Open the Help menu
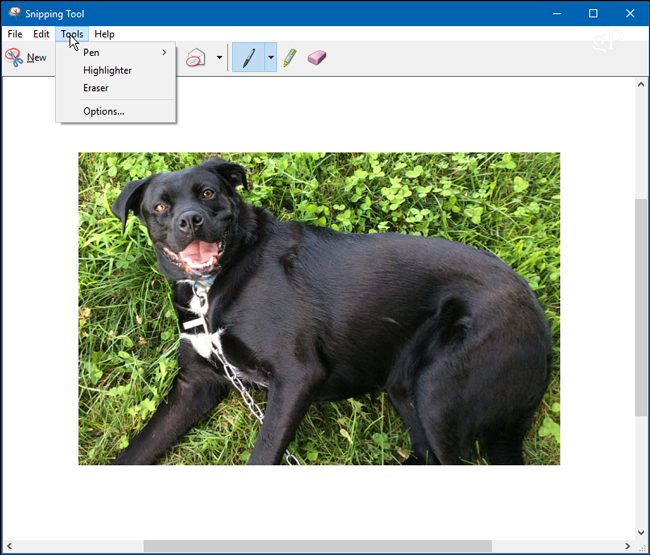This screenshot has width=650, height=555. click(104, 34)
